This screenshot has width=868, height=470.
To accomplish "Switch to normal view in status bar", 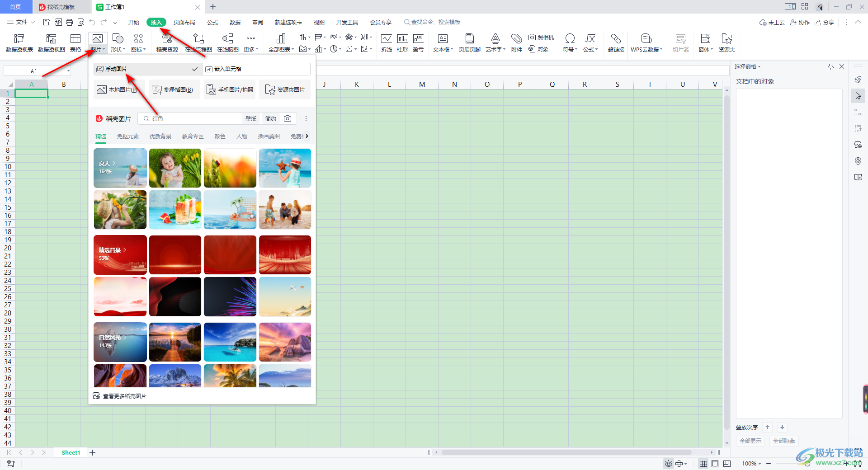I will click(x=703, y=464).
